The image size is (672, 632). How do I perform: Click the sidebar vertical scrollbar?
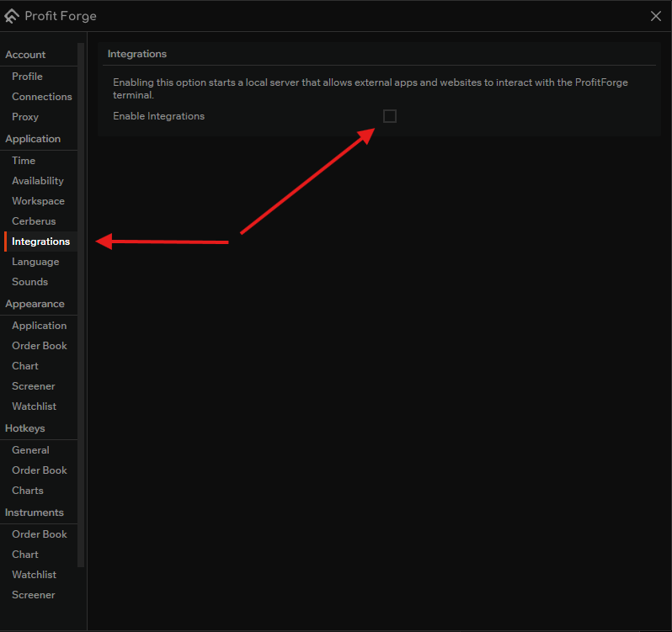click(x=81, y=305)
